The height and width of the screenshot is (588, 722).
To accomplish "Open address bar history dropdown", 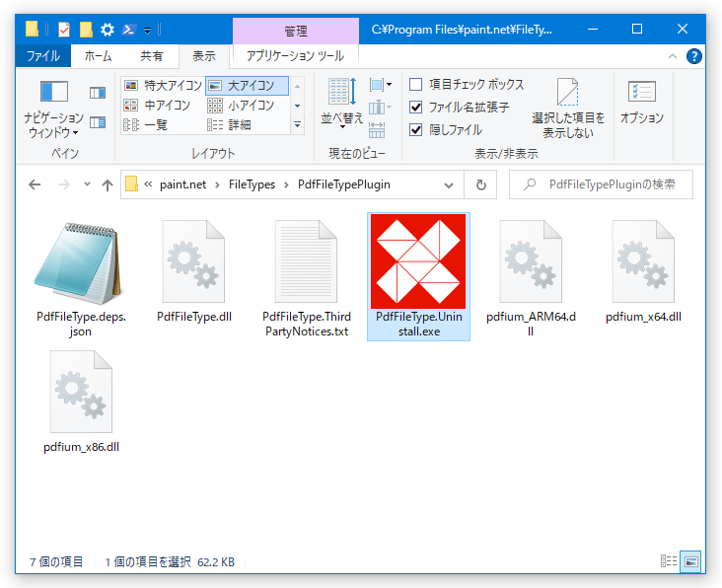I will [449, 185].
